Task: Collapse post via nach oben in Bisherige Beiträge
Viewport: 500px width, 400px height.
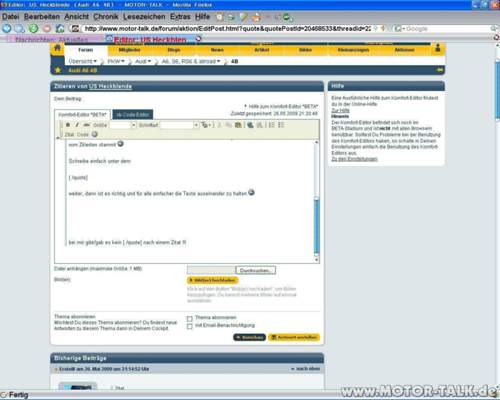Action: coord(305,369)
